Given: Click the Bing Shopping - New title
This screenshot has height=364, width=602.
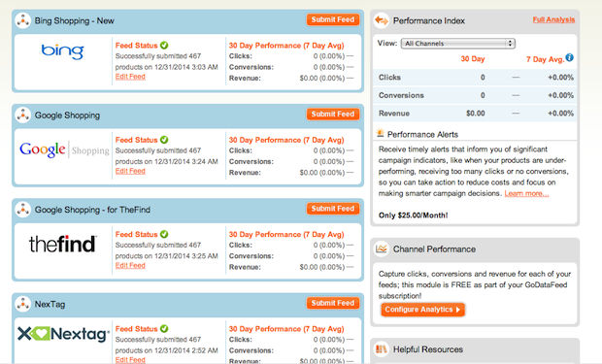Looking at the screenshot, I should 75,20.
